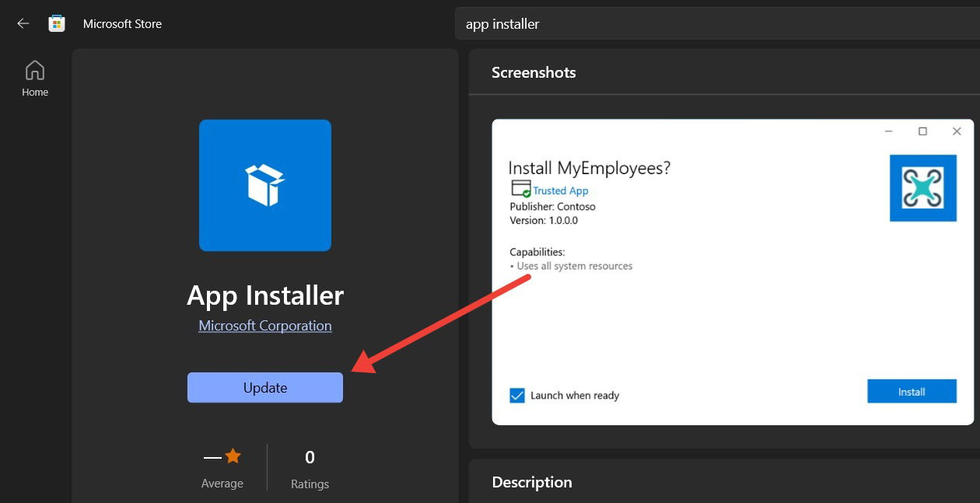Click 'Version: 1.0.0.0' text in screenshot
Image resolution: width=980 pixels, height=503 pixels.
tap(544, 220)
